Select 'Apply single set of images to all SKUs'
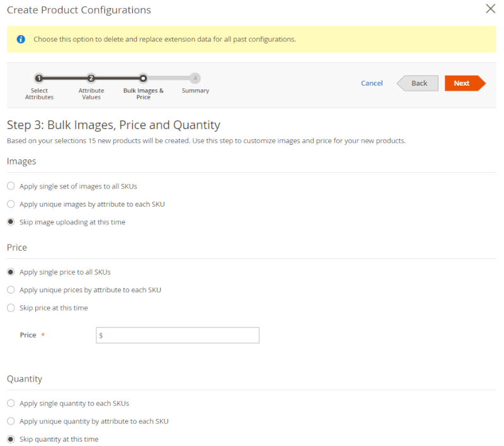Image resolution: width=504 pixels, height=446 pixels. coord(10,186)
